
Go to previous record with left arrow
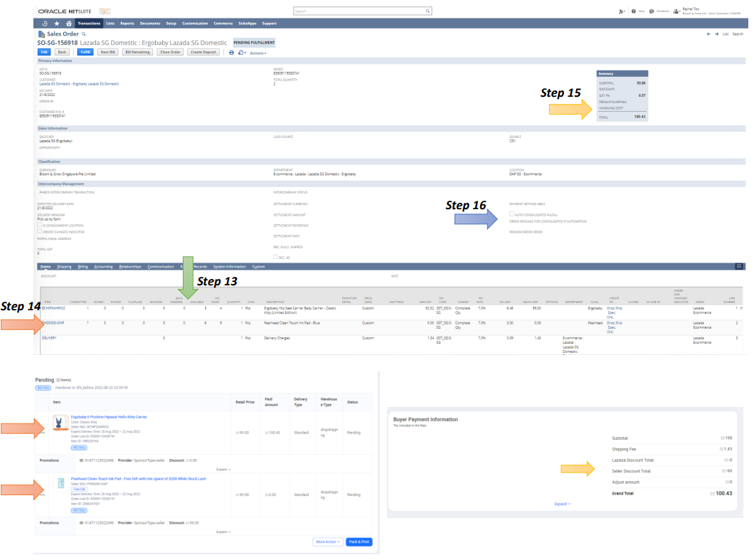click(708, 34)
